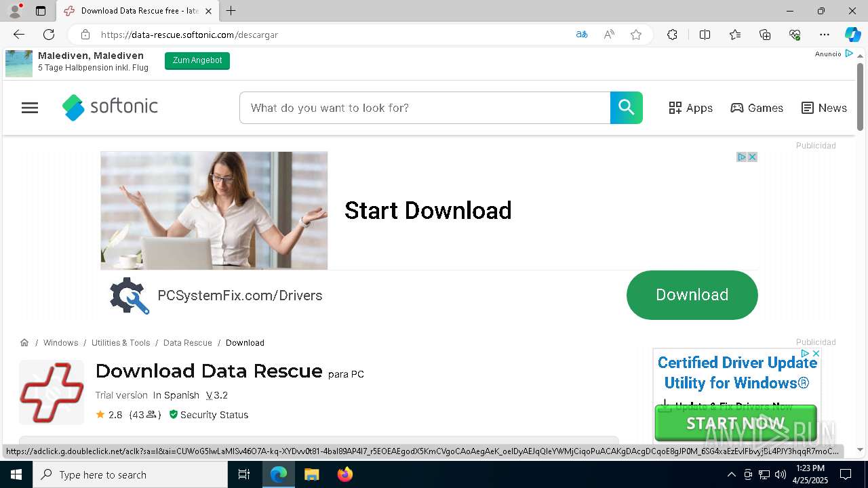Open the browser profile icon
The image size is (868, 488).
[x=15, y=11]
